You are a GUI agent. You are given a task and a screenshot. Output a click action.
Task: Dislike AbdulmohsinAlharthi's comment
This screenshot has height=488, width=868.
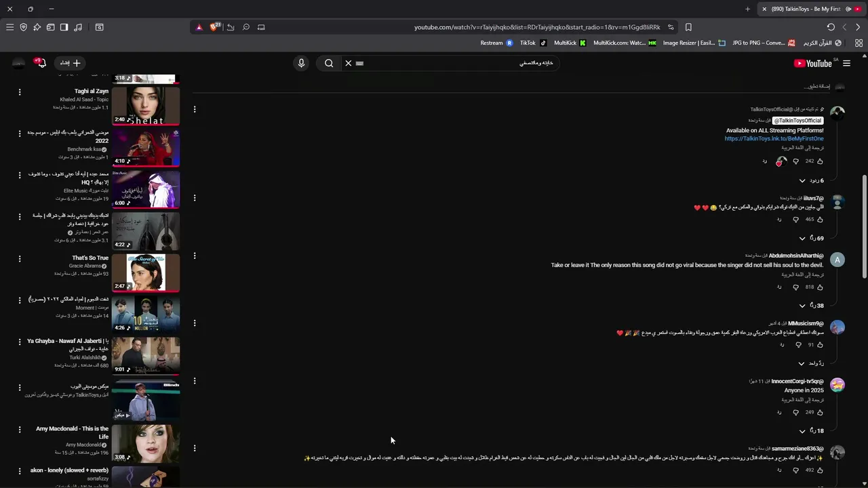pos(795,287)
